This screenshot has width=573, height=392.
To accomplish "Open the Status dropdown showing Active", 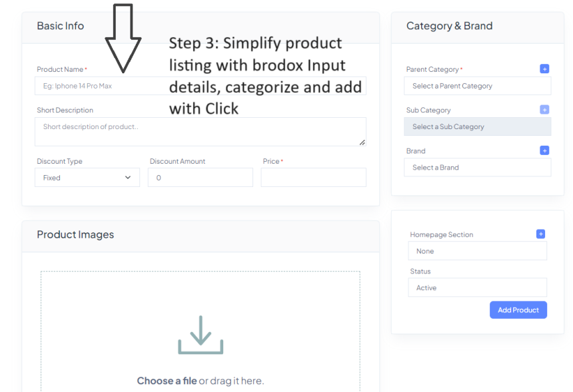I will [477, 288].
